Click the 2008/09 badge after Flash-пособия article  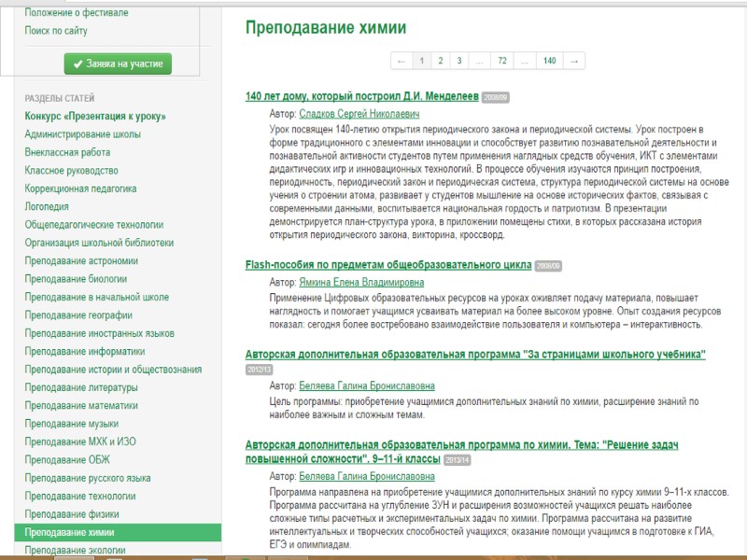(548, 266)
